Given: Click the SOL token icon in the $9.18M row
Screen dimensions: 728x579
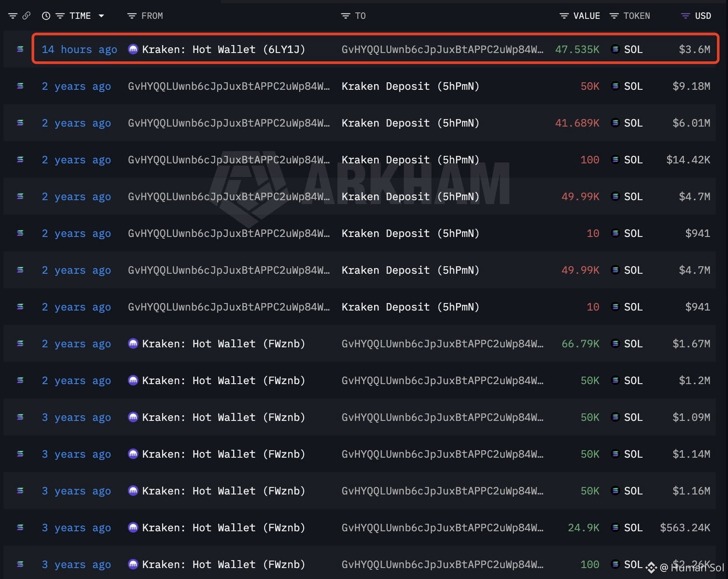Looking at the screenshot, I should (615, 86).
